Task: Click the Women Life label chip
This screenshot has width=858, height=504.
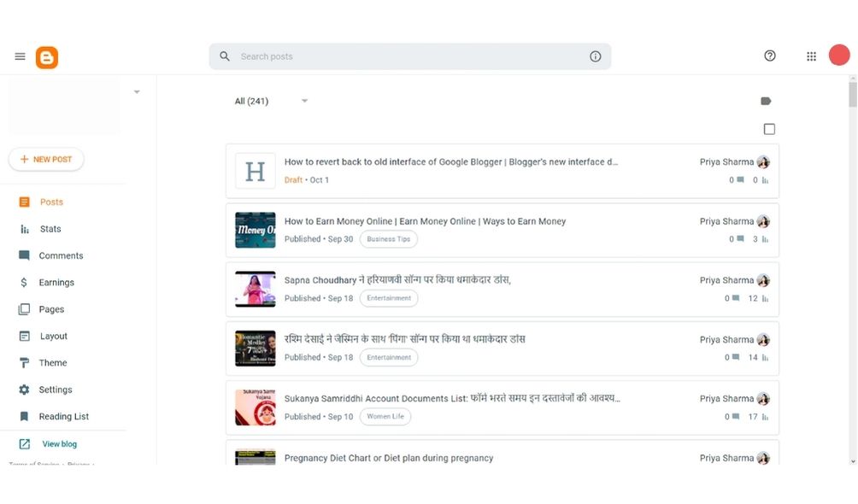Action: tap(385, 417)
